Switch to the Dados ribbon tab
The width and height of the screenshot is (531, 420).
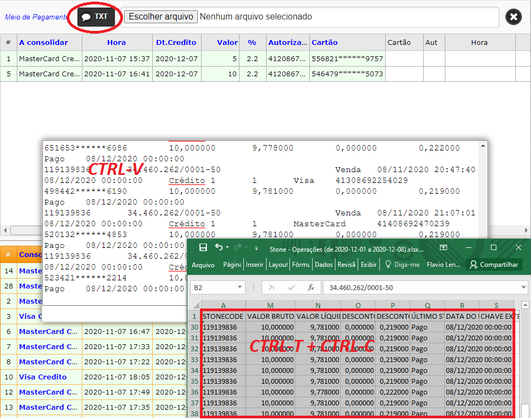point(324,265)
